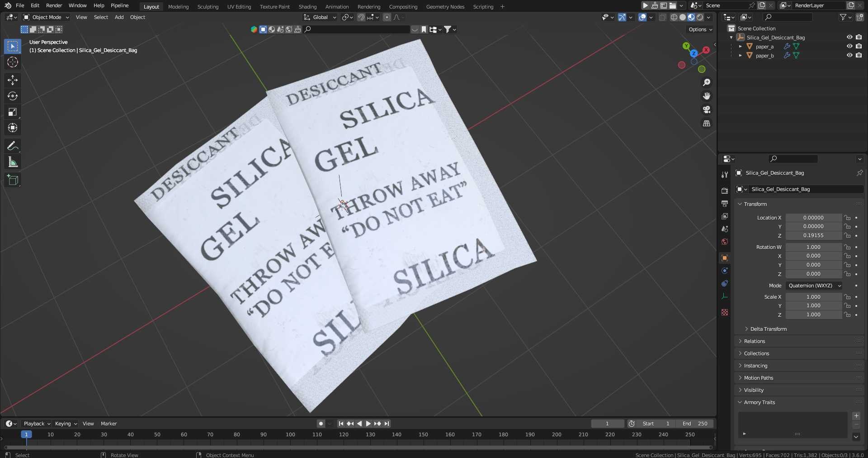Click frame 100 on the timeline ruler
The width and height of the screenshot is (868, 458).
coord(290,434)
